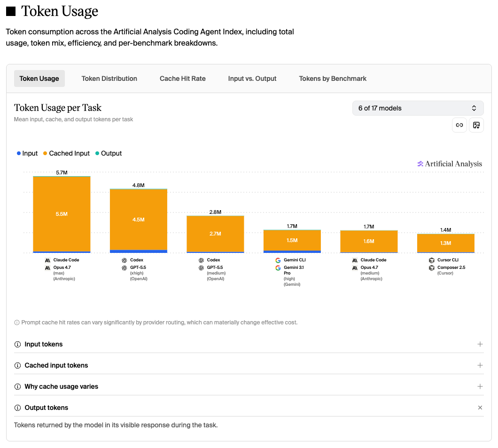Click the 4.5M cached input bar
Image resolution: width=498 pixels, height=448 pixels.
[x=139, y=220]
